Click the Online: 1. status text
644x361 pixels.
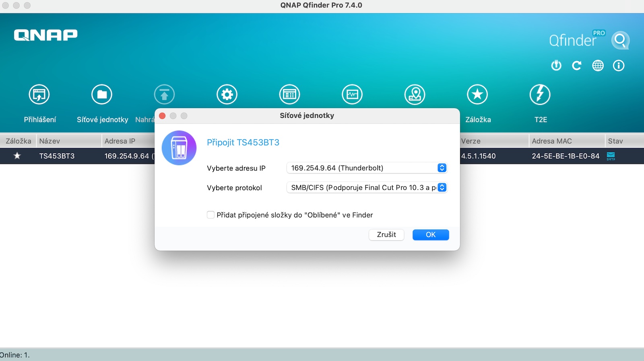tap(15, 355)
